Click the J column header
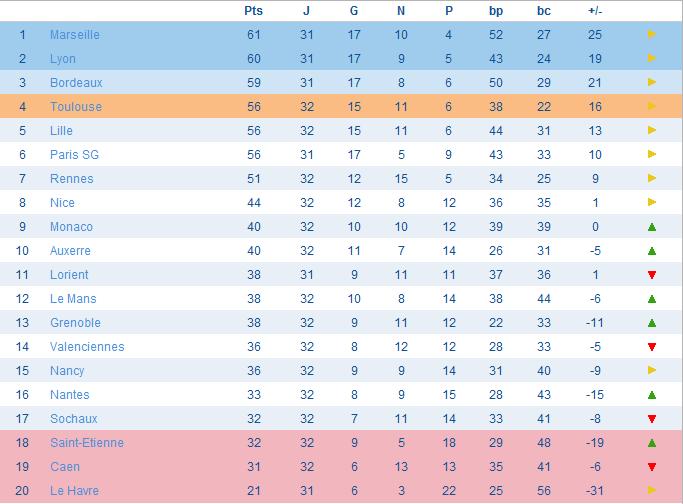Viewport: 683px width, 504px height. pyautogui.click(x=306, y=11)
